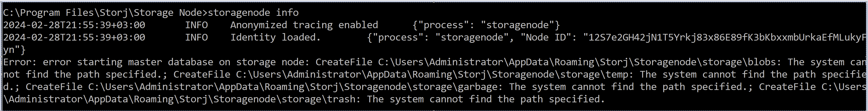868x111 pixels.
Task: Click the second log line timestamp
Action: 74,37
